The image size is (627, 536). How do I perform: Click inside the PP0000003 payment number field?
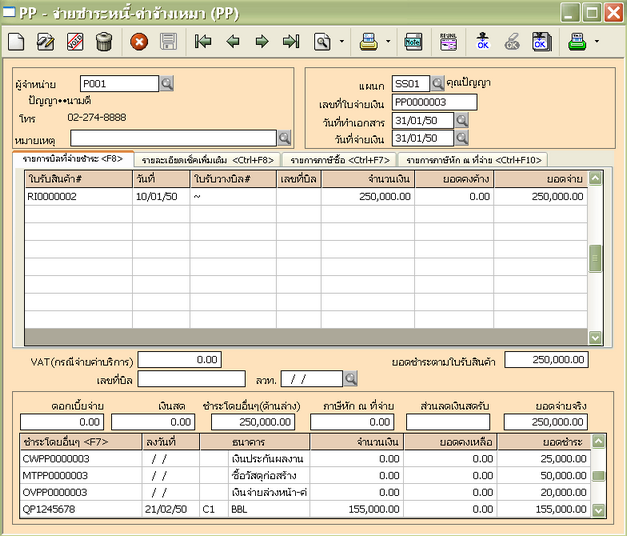[434, 102]
